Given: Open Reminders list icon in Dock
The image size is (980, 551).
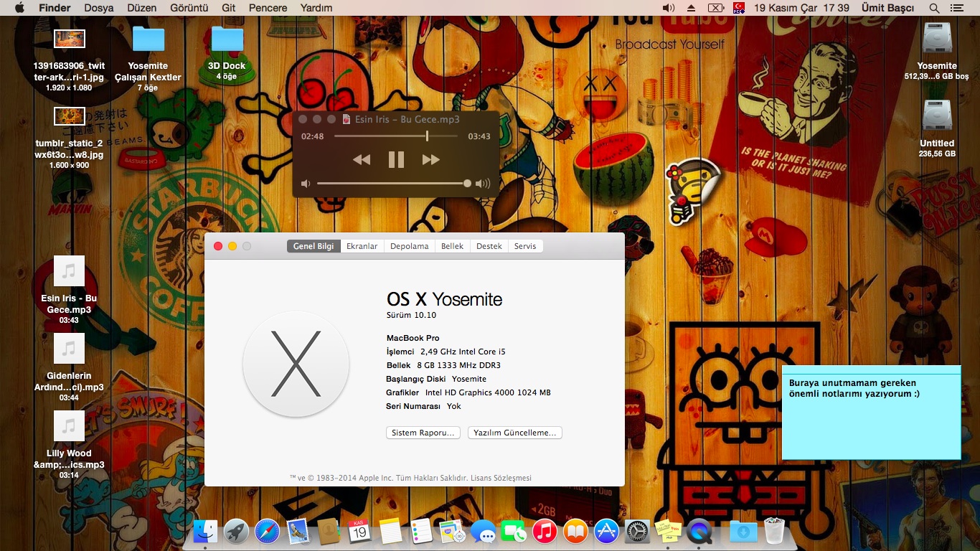Looking at the screenshot, I should point(421,532).
